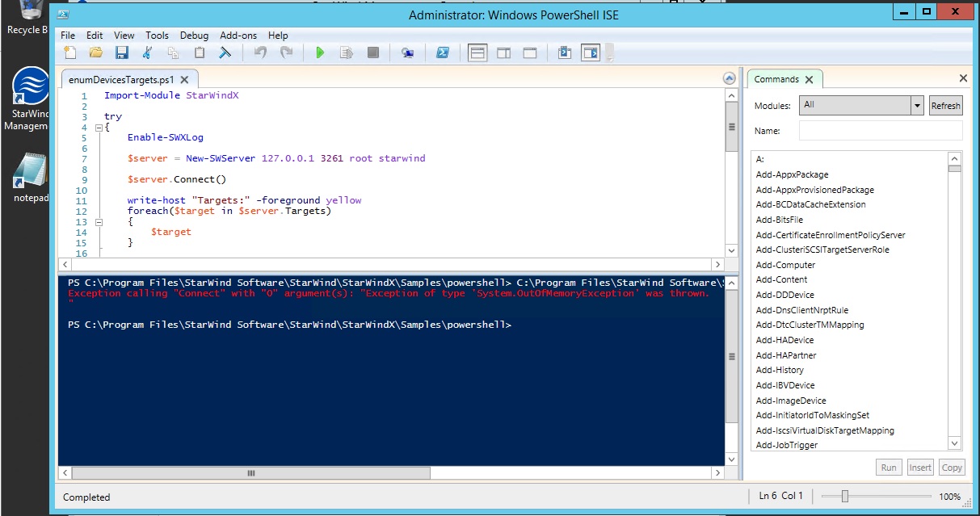Select Add-HAPartner in the command list

pos(786,355)
